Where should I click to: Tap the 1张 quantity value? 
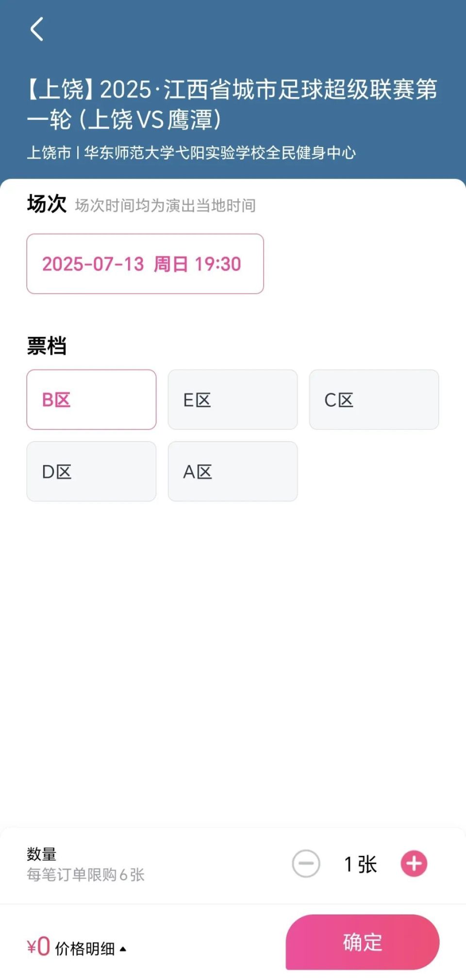360,864
